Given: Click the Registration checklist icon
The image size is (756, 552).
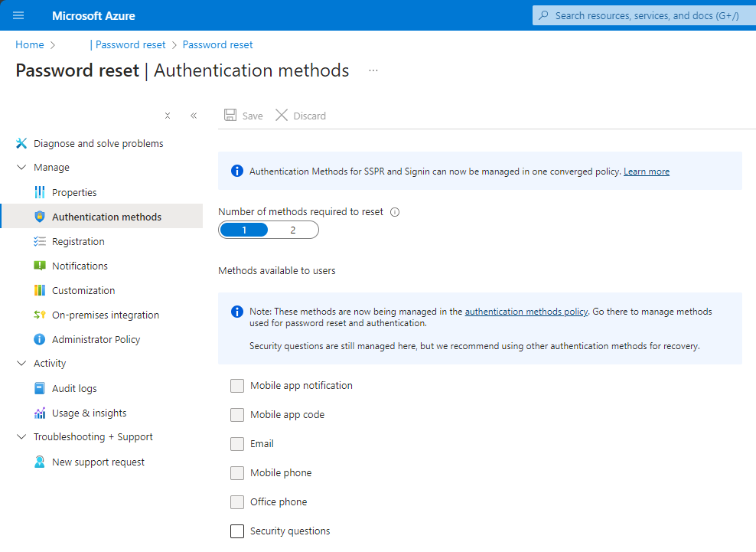Looking at the screenshot, I should 40,241.
